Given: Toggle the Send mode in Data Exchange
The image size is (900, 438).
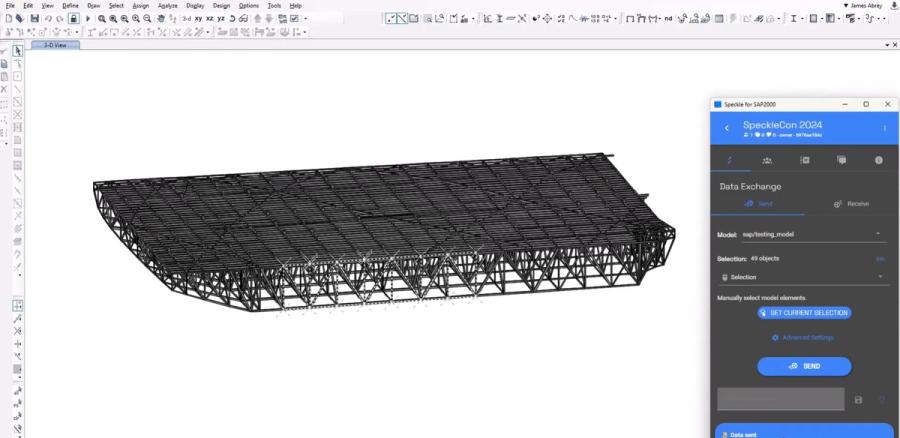Looking at the screenshot, I should (x=758, y=204).
